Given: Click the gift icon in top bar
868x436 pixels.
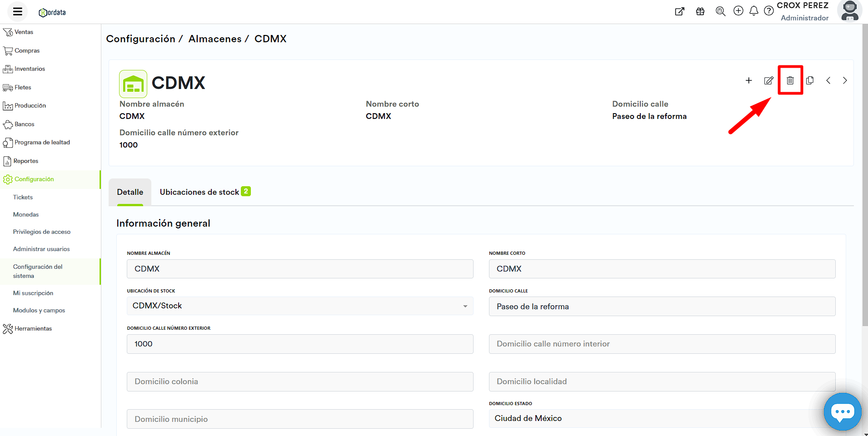Looking at the screenshot, I should pyautogui.click(x=700, y=11).
